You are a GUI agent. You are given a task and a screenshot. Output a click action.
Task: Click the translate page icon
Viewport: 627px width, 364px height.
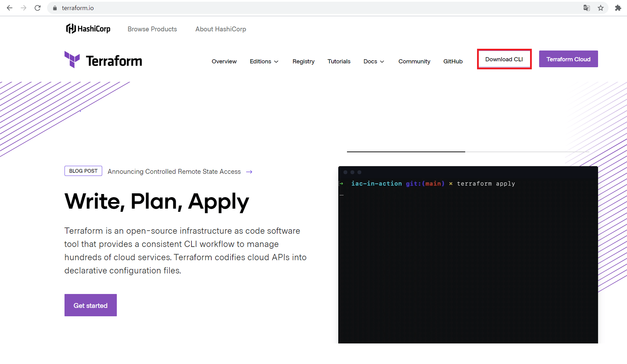pyautogui.click(x=587, y=8)
